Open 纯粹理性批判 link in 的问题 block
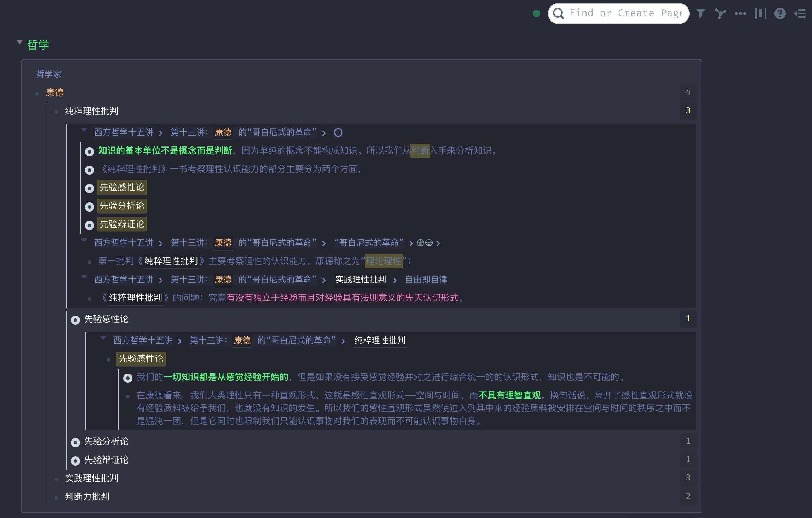This screenshot has height=518, width=812. 135,298
